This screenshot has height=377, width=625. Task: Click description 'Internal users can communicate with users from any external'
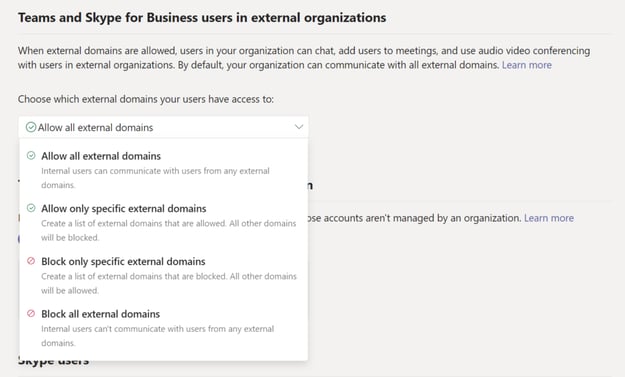click(155, 178)
